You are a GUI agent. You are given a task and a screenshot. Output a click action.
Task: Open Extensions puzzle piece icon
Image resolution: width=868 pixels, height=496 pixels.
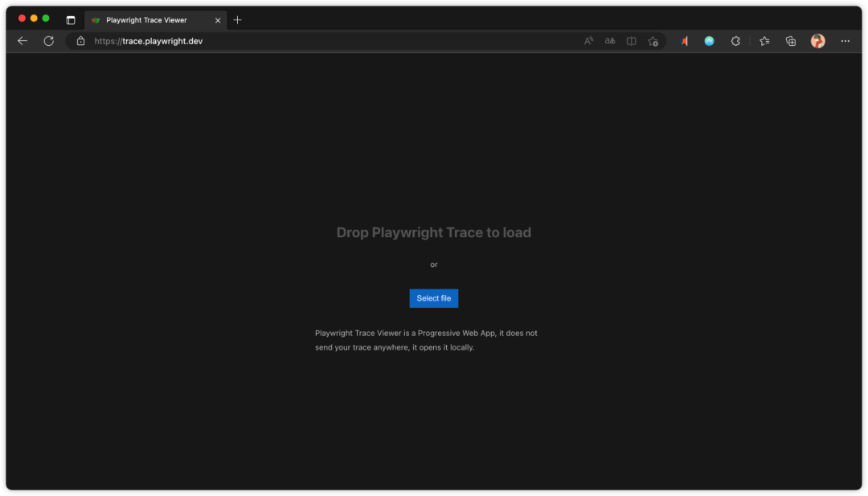click(x=735, y=41)
